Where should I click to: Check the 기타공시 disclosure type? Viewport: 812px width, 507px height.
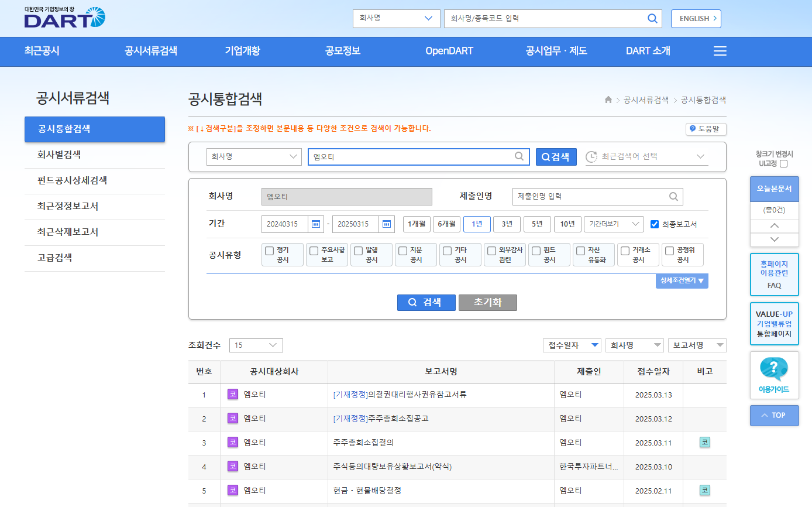[x=448, y=251]
